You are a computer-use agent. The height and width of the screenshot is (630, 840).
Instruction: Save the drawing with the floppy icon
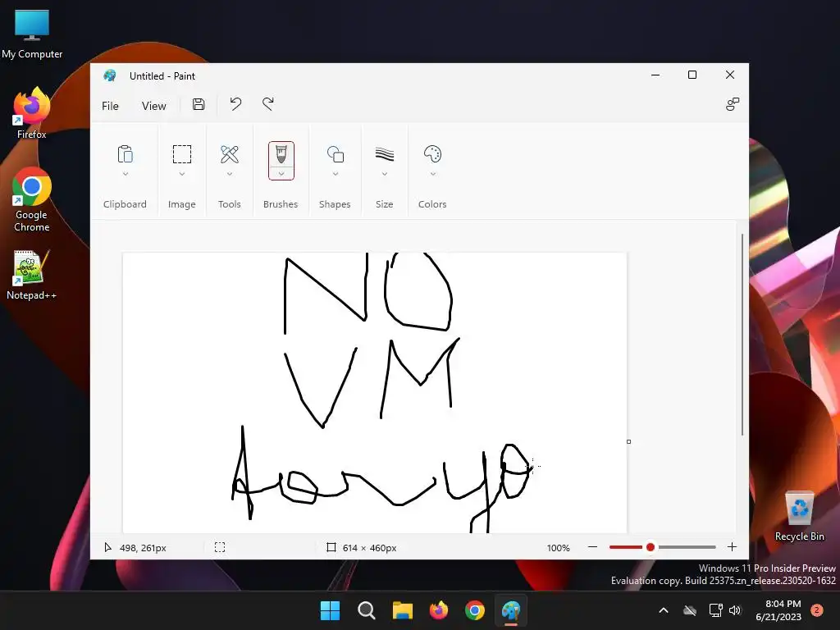(199, 104)
